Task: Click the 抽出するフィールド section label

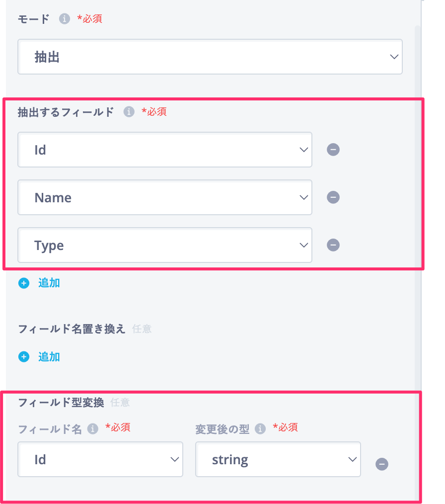Action: click(x=66, y=112)
